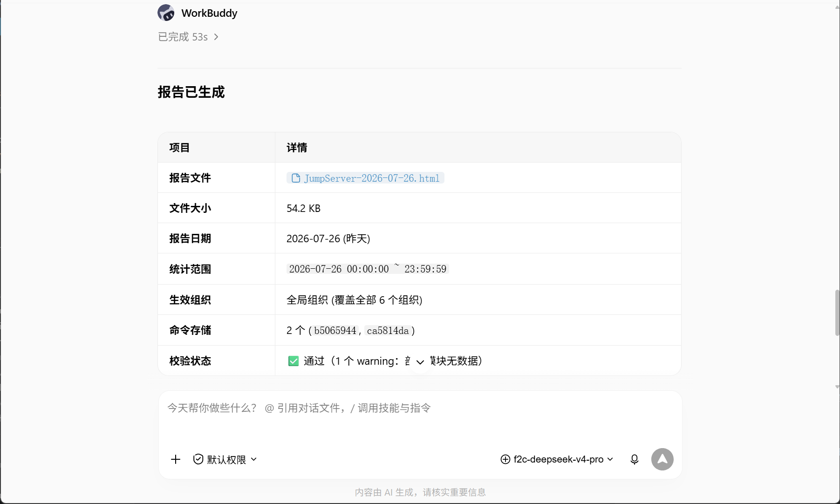Click the 项目 column header
This screenshot has height=504, width=840.
point(179,148)
